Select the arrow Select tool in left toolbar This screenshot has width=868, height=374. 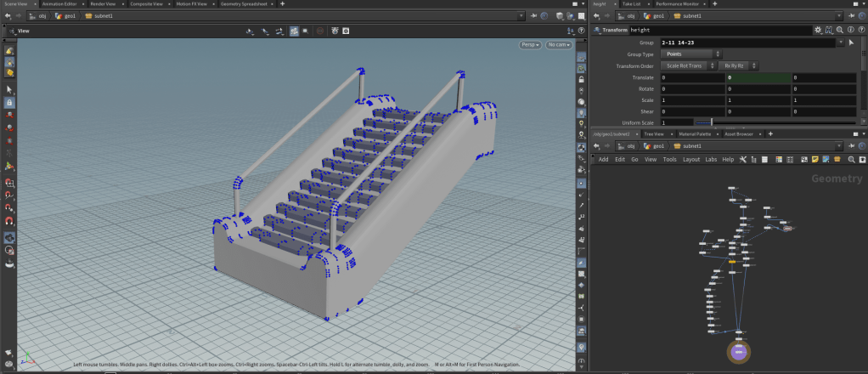[9, 89]
